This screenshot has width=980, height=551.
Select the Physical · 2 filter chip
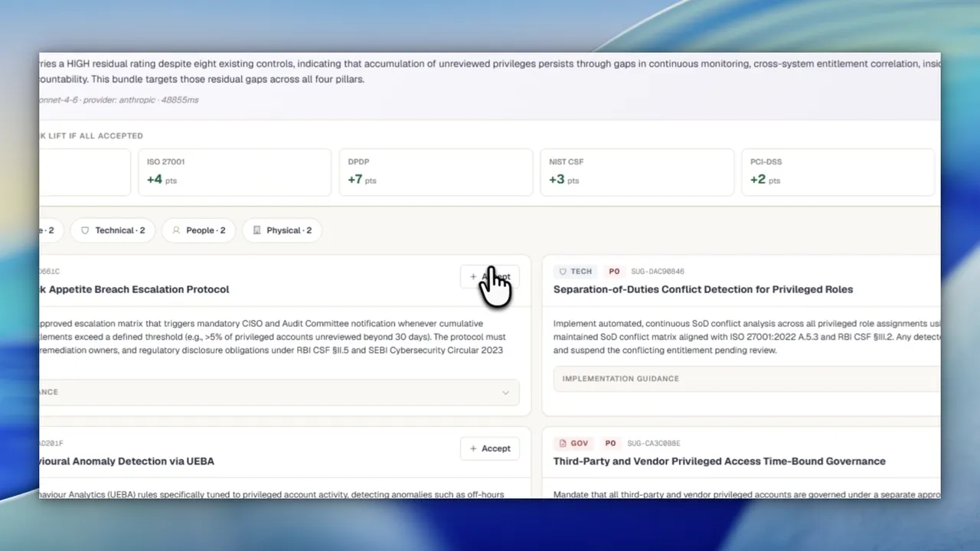click(x=282, y=230)
